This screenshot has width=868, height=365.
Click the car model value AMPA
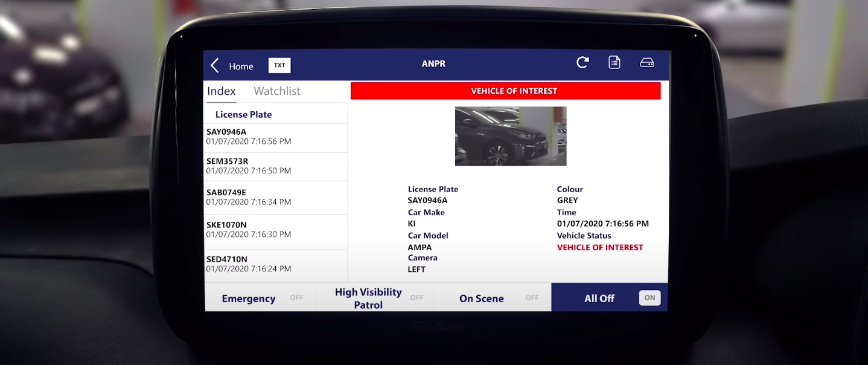click(420, 247)
